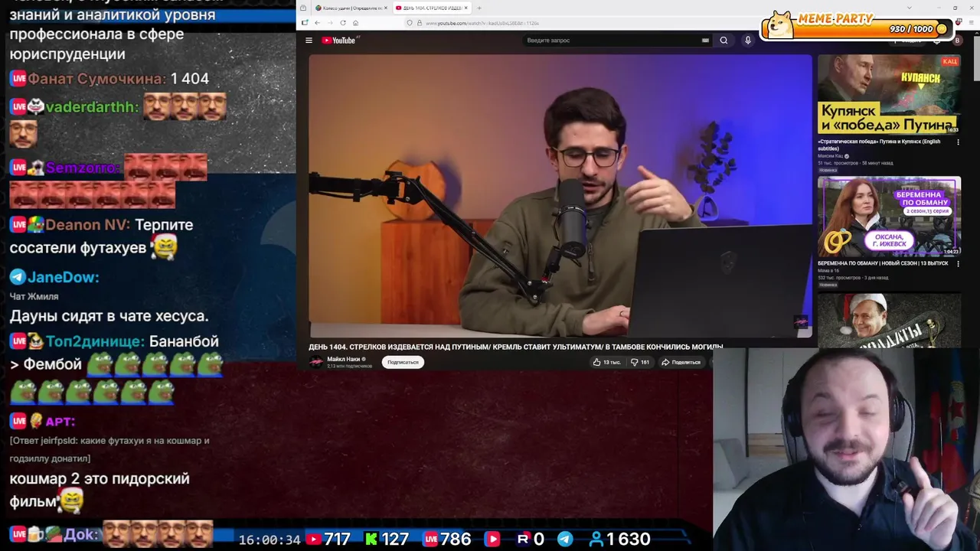Click the Rutube counter icon showing 0
Viewport: 980px width, 551px height.
click(523, 540)
